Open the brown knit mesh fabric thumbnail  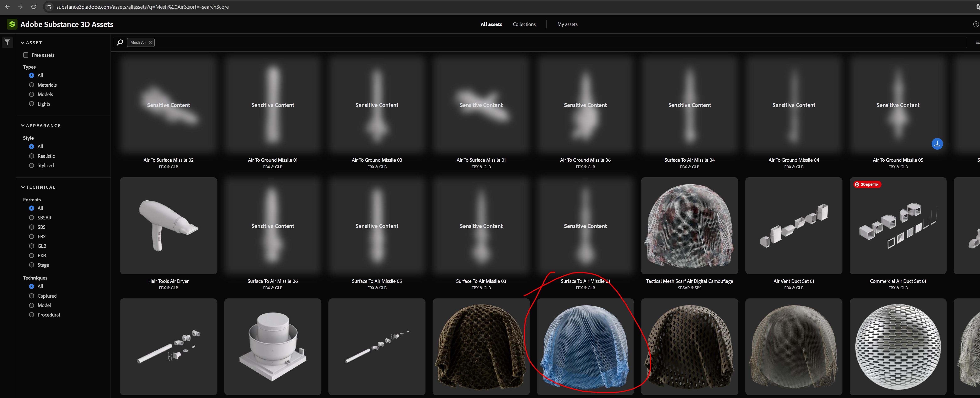click(x=481, y=347)
